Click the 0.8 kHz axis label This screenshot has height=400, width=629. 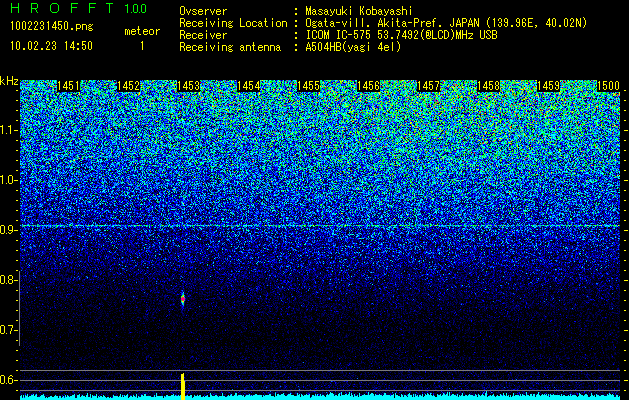click(x=8, y=280)
